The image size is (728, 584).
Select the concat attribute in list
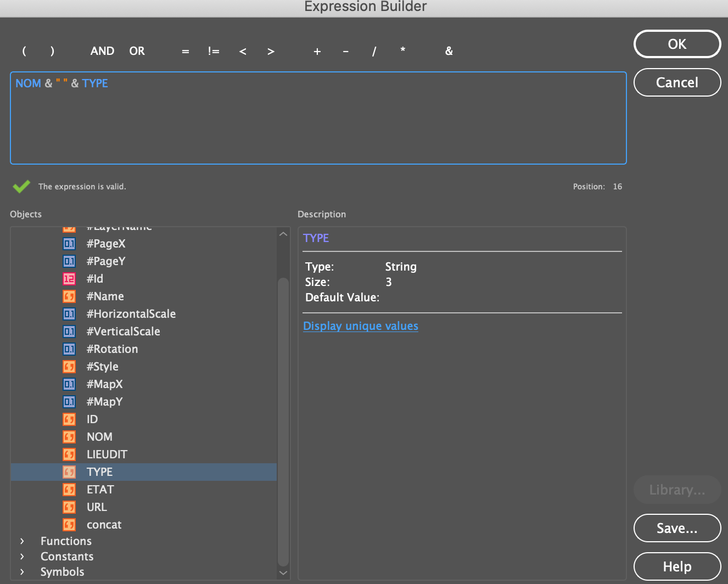tap(104, 525)
